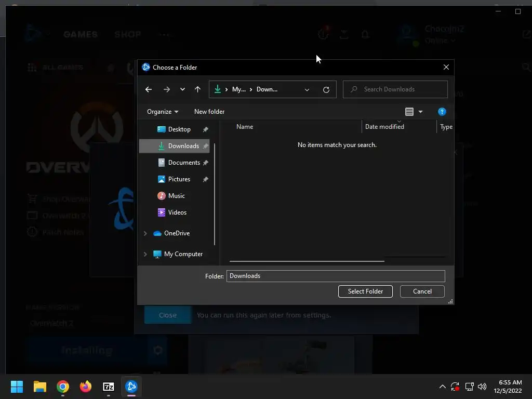Viewport: 532px width, 399px height.
Task: Create a New folder
Action: coord(209,112)
